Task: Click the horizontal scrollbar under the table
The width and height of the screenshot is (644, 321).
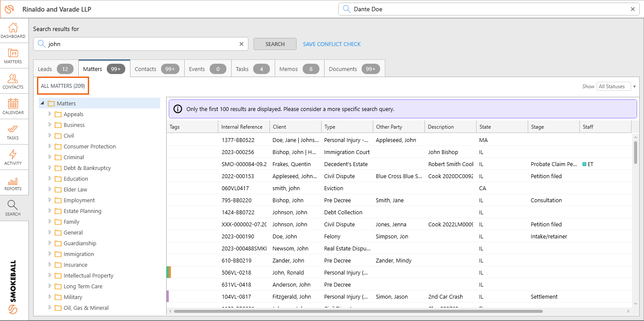Action: point(358,311)
